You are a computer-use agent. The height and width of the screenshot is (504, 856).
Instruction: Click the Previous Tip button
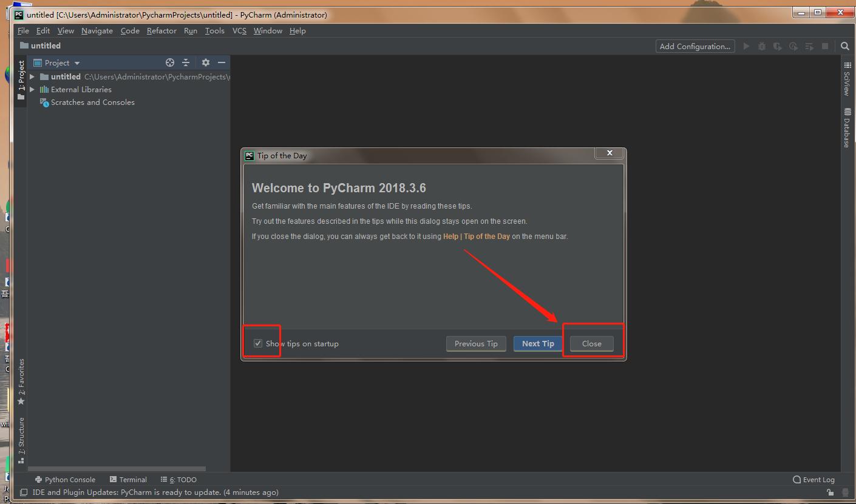tap(476, 344)
